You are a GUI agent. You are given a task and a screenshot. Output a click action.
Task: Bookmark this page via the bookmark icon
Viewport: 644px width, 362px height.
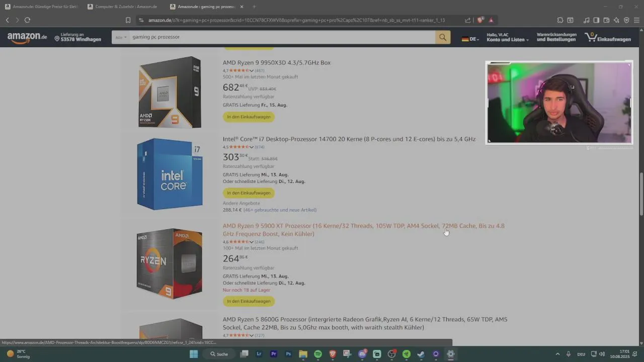pyautogui.click(x=128, y=20)
